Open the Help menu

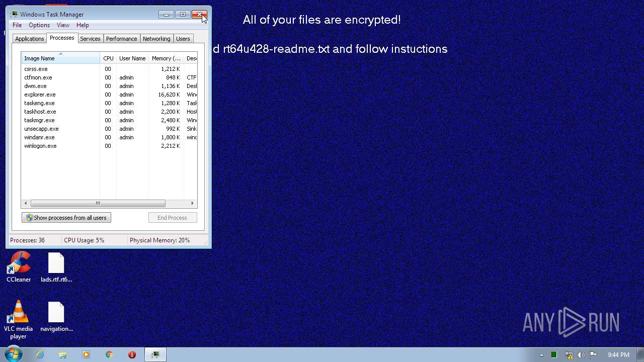83,25
